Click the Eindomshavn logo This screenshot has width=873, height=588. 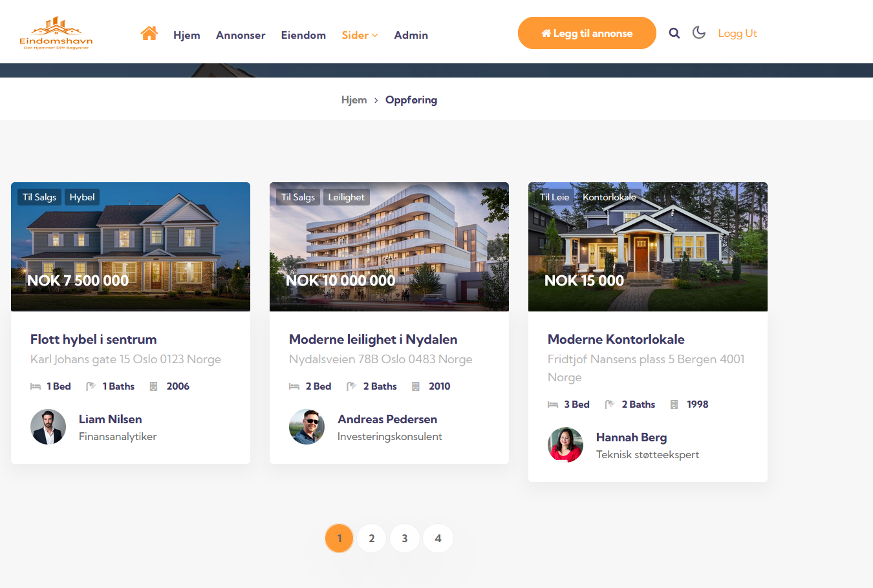click(56, 34)
